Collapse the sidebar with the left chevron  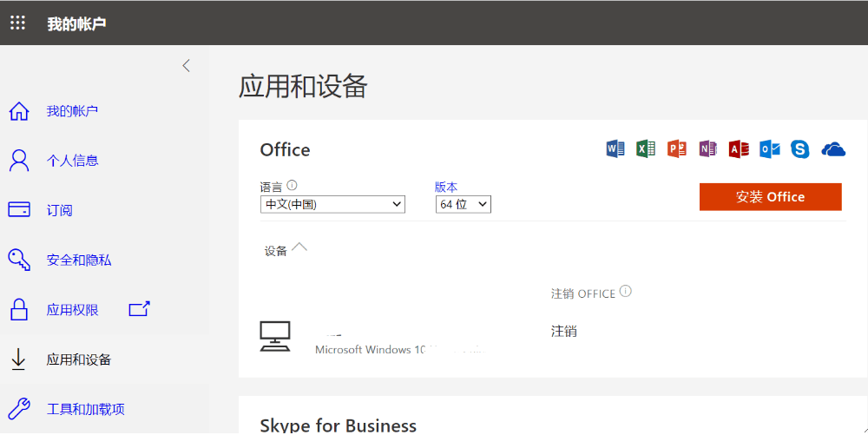[186, 65]
